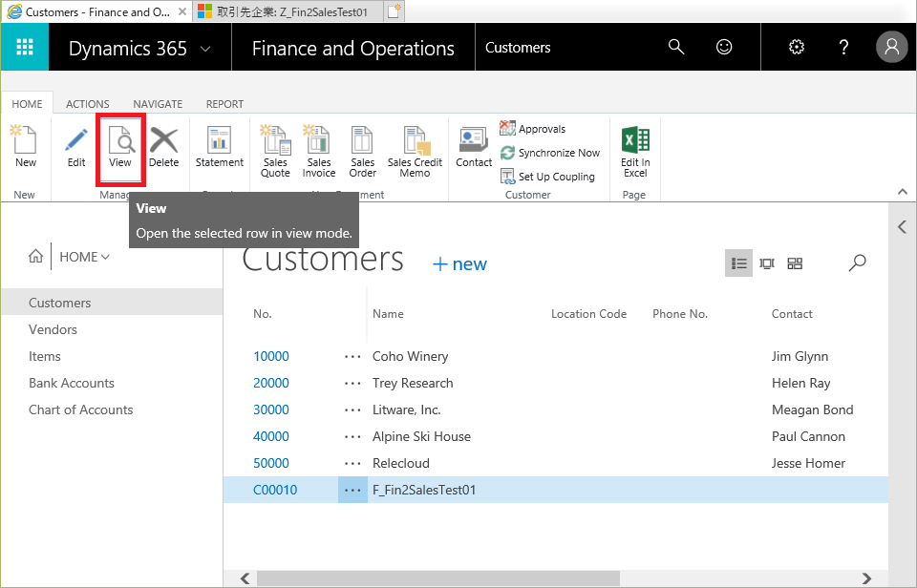Viewport: 917px width, 588px height.
Task: Click the Relecloud name cell
Action: click(401, 463)
